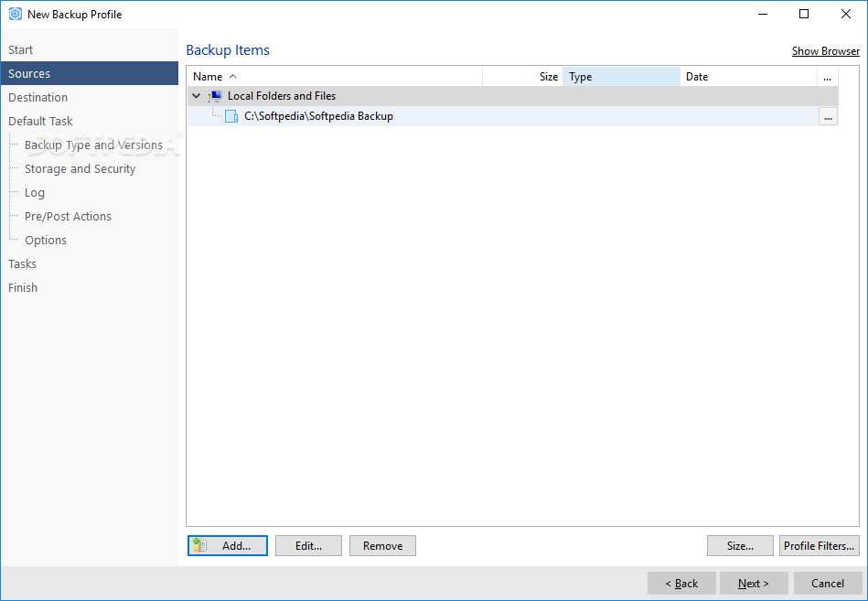Viewport: 868px width, 601px height.
Task: Proceed with the Next > button
Action: pyautogui.click(x=754, y=584)
